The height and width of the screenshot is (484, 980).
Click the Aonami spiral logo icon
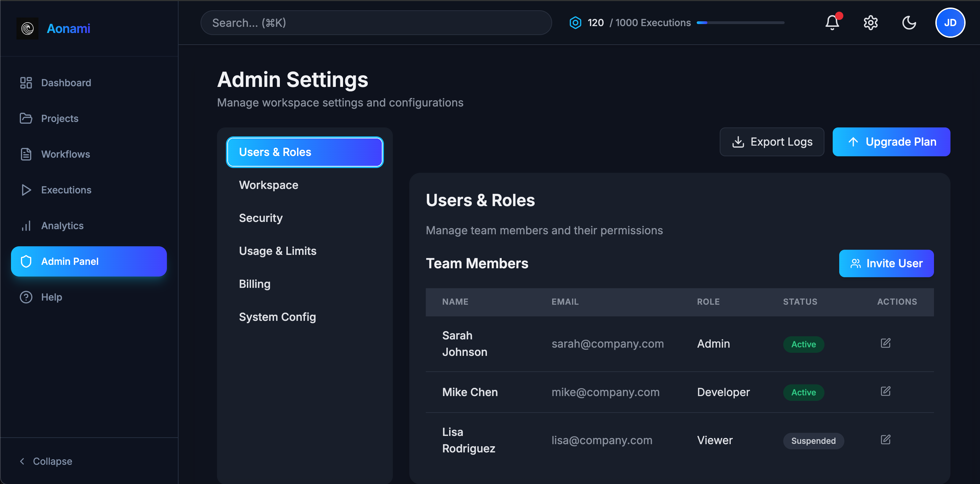[x=27, y=28]
